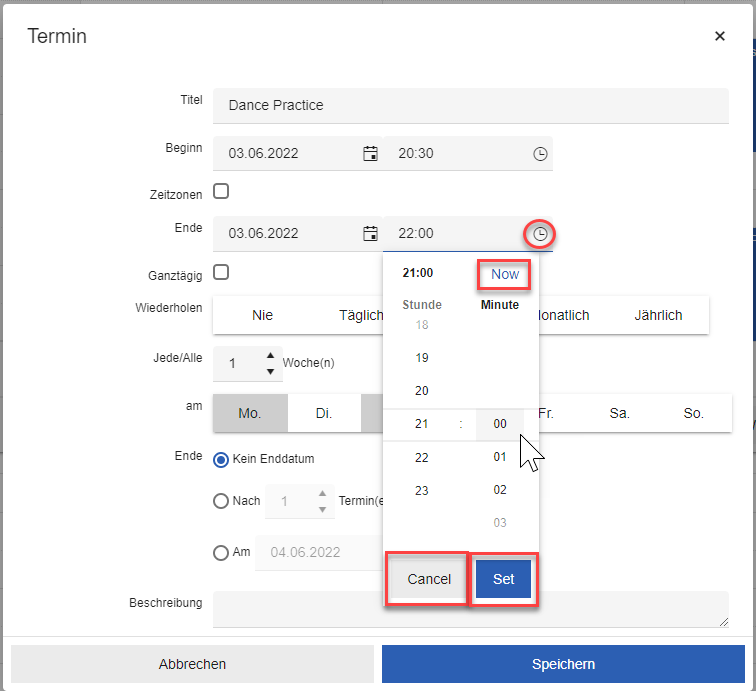Click the Ende time clock icon
This screenshot has width=756, height=691.
[540, 234]
